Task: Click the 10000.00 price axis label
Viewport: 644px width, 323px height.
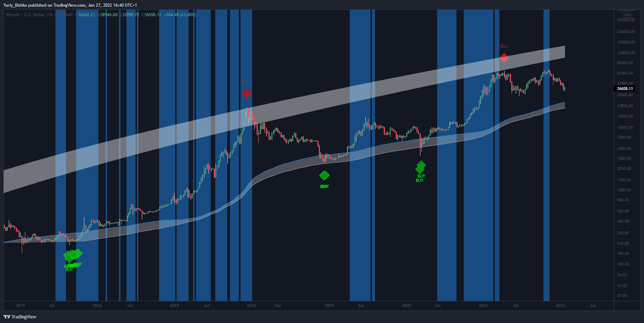Action: coord(625,128)
